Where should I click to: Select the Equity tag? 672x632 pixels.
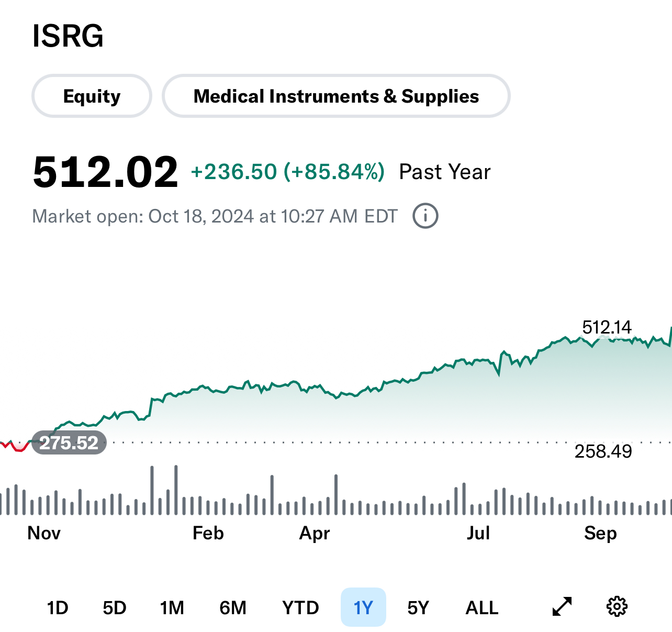coord(92,96)
